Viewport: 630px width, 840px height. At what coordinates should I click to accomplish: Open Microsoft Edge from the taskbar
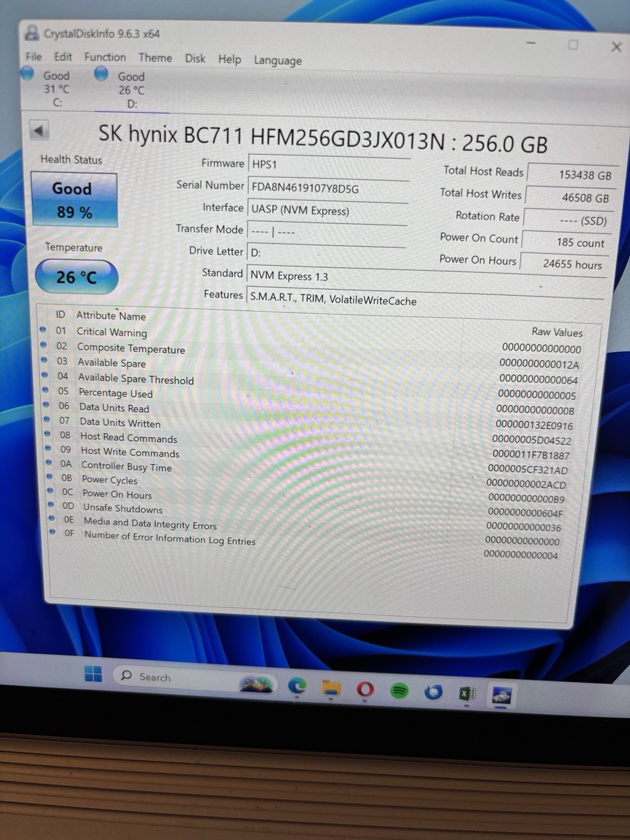(297, 686)
